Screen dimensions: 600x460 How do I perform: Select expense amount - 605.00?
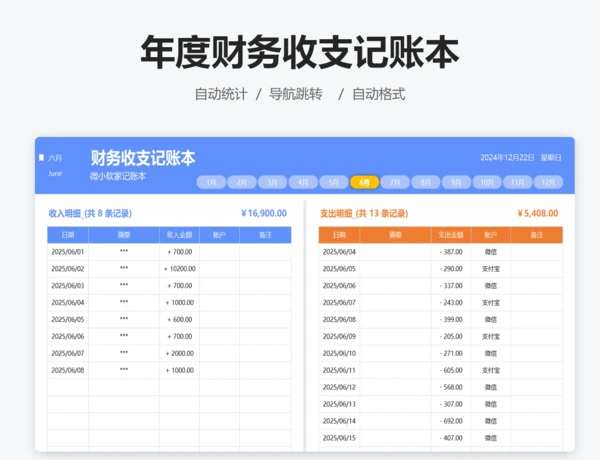tap(451, 370)
